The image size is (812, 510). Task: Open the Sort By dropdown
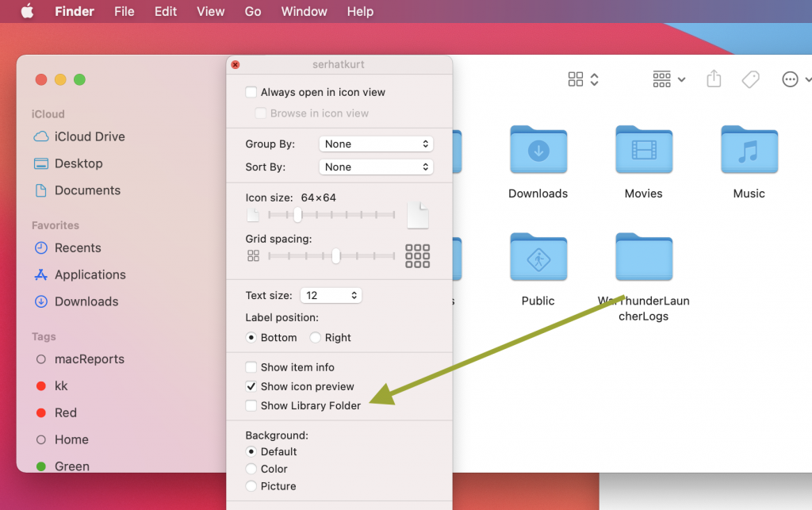click(x=376, y=167)
